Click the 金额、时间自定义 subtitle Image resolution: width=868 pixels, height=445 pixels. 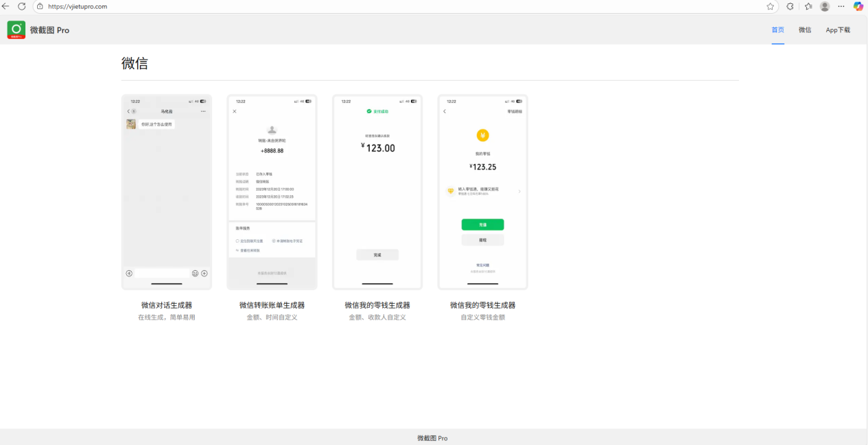(272, 317)
